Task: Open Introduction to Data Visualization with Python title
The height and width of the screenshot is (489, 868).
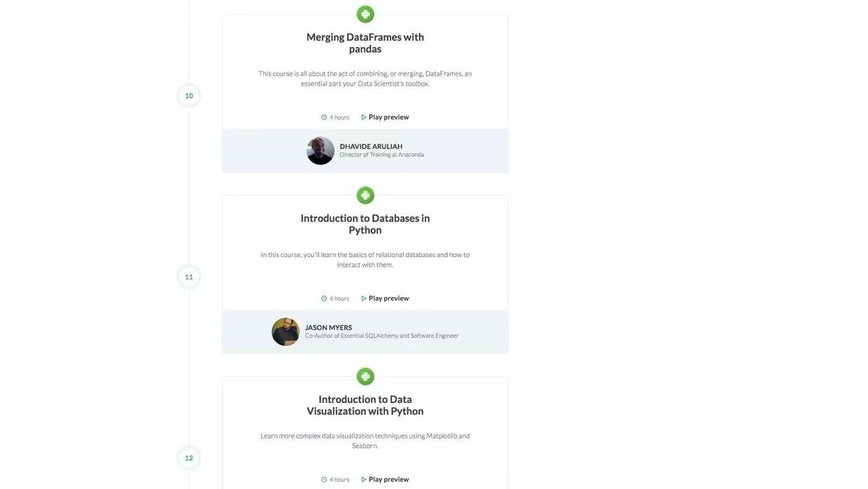Action: (x=365, y=405)
